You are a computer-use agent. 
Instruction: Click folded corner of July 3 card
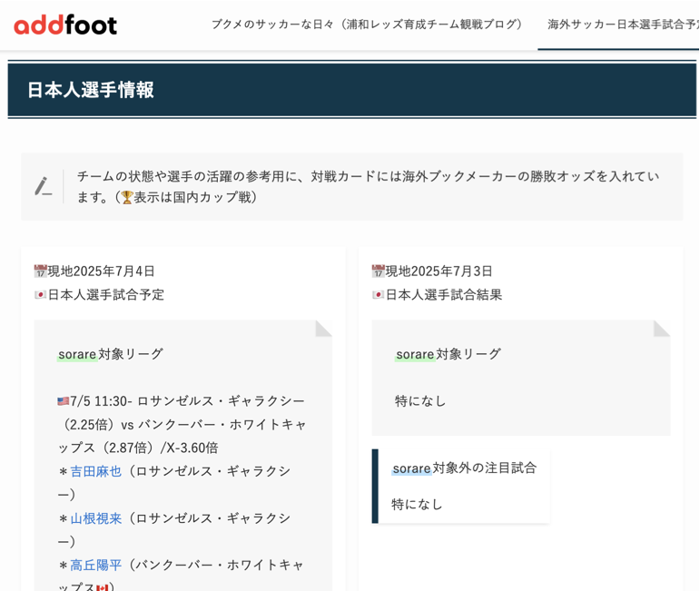[662, 328]
